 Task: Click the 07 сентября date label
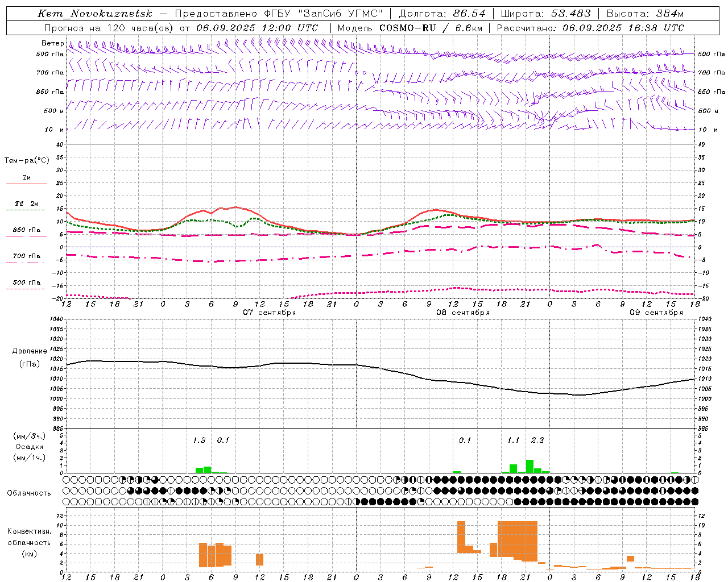[x=270, y=313]
